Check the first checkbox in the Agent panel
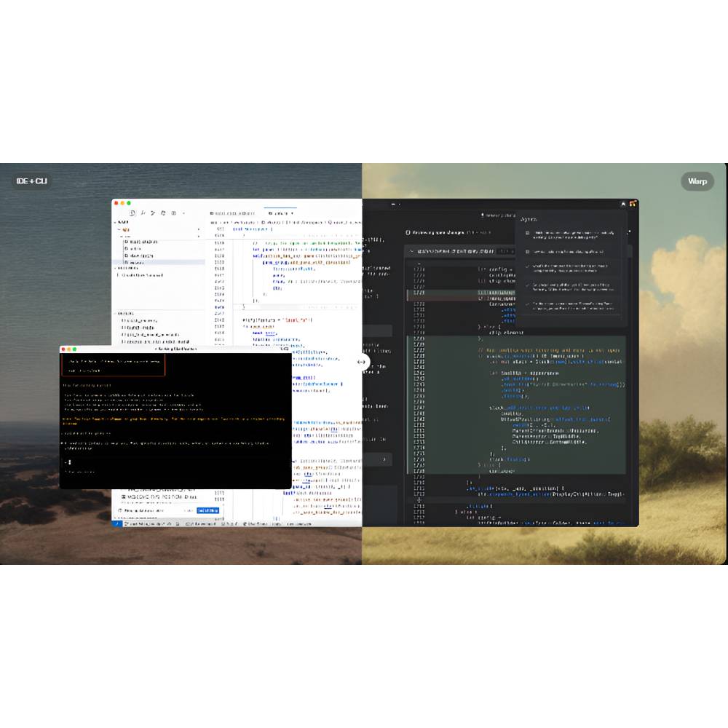This screenshot has height=728, width=728. (x=527, y=233)
